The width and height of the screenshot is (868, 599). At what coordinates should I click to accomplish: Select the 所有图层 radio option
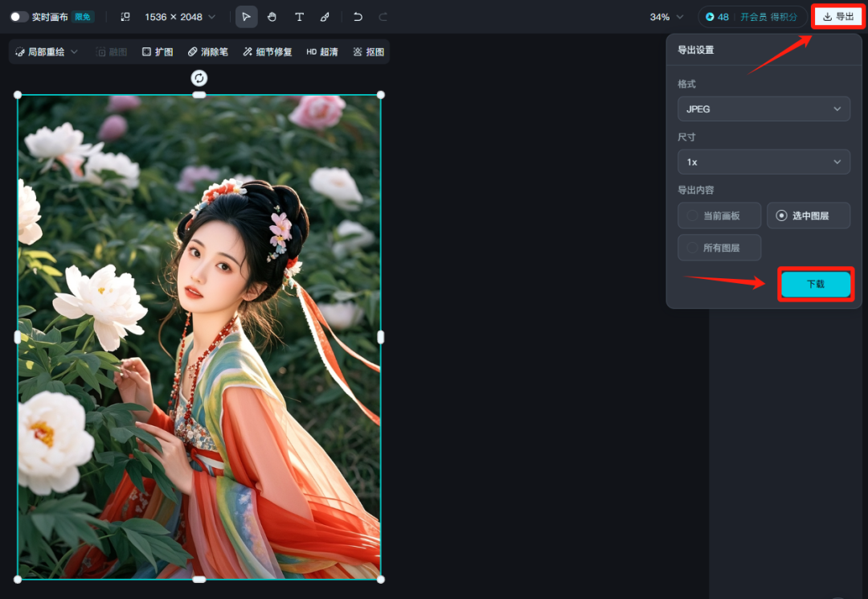click(719, 248)
